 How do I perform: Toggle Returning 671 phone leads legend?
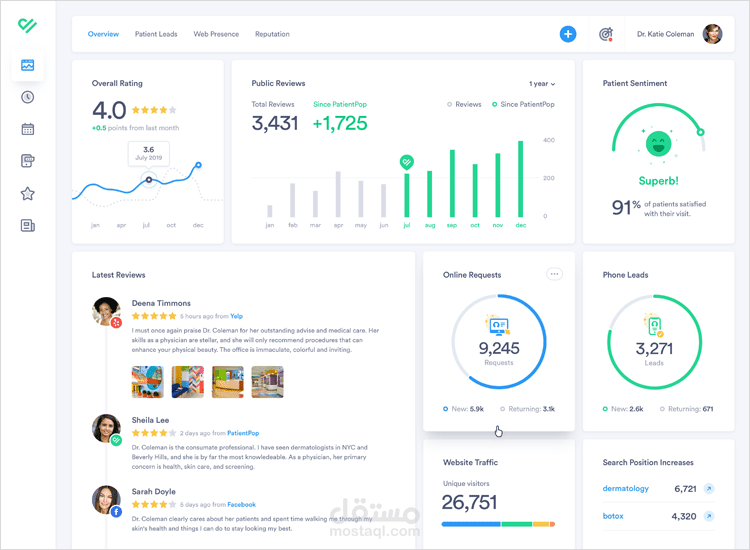[686, 409]
